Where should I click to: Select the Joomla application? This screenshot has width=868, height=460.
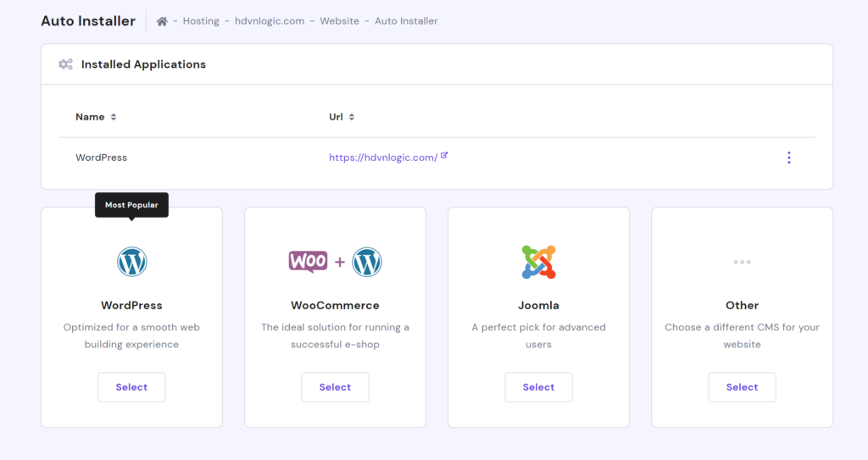point(538,387)
